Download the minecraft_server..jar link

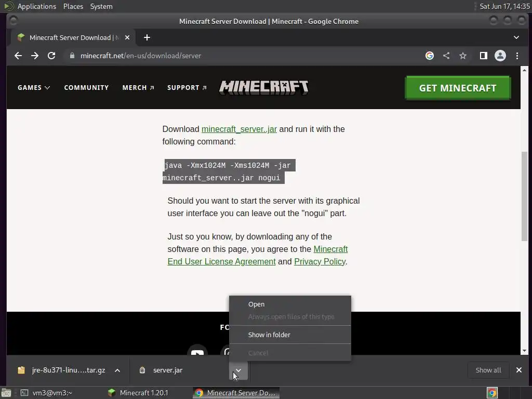239,129
